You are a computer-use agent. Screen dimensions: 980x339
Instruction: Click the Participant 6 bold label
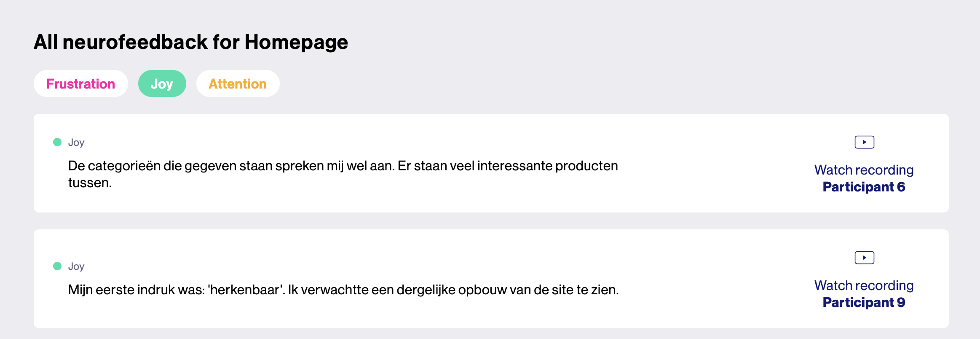pos(864,187)
